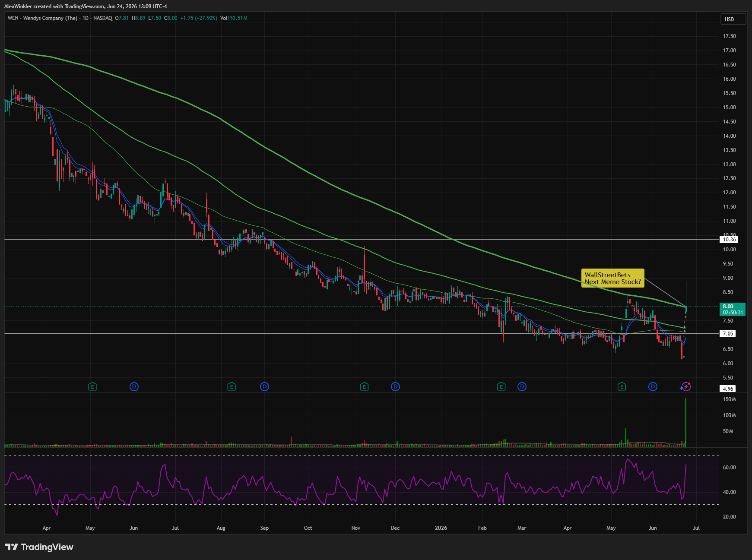The width and height of the screenshot is (752, 560).
Task: Open the dividend marker in September
Action: coord(264,386)
